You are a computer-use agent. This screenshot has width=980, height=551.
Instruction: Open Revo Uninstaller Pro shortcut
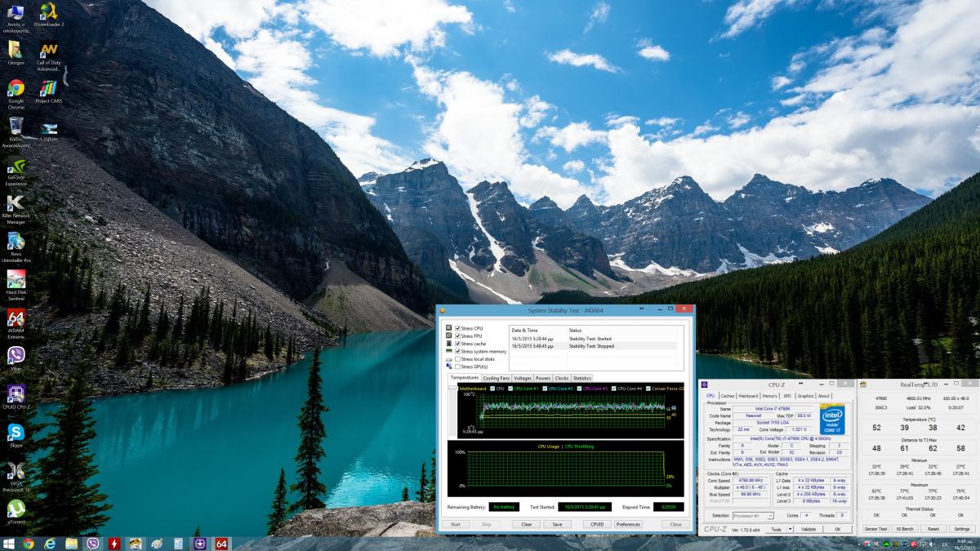click(x=16, y=247)
